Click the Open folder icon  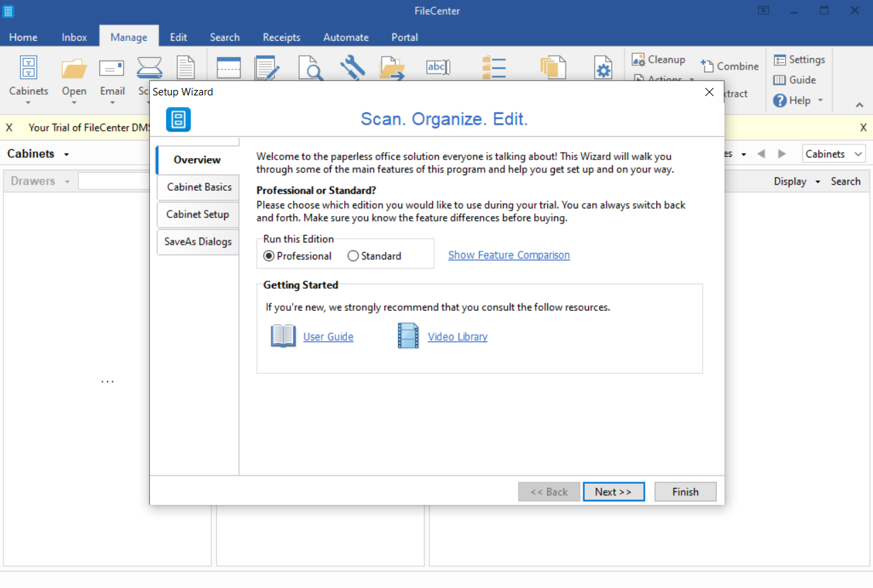click(x=74, y=69)
